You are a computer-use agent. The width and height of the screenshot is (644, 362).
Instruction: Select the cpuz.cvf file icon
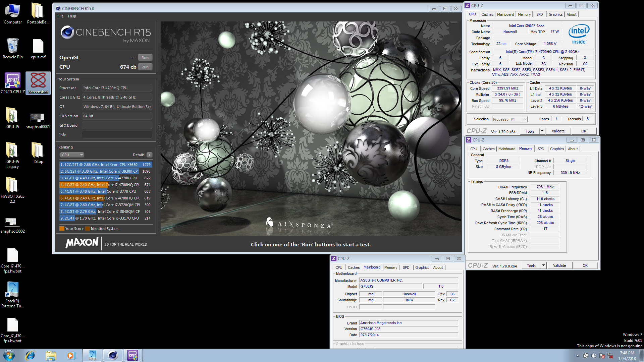pyautogui.click(x=38, y=49)
